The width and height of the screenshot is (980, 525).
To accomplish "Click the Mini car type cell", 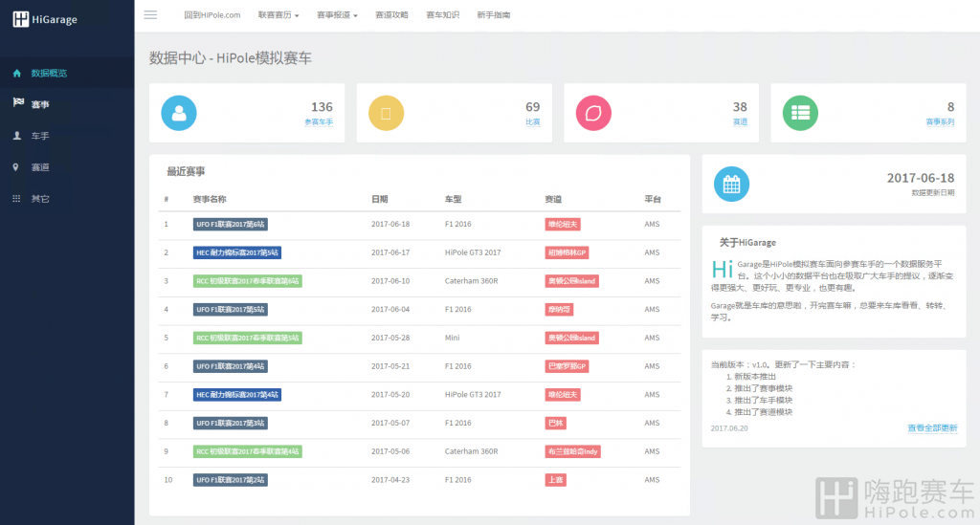I will click(x=452, y=338).
